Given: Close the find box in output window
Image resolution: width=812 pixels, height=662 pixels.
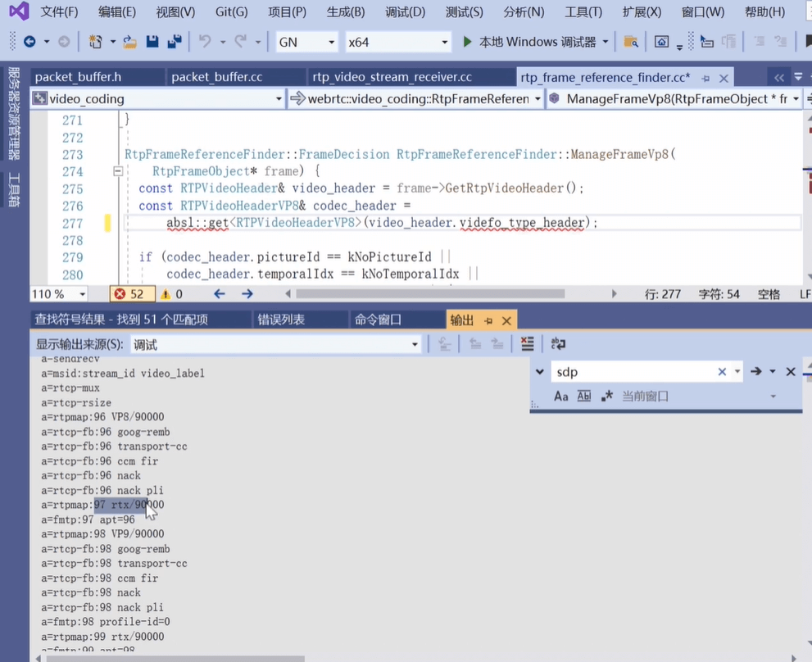Looking at the screenshot, I should [791, 371].
